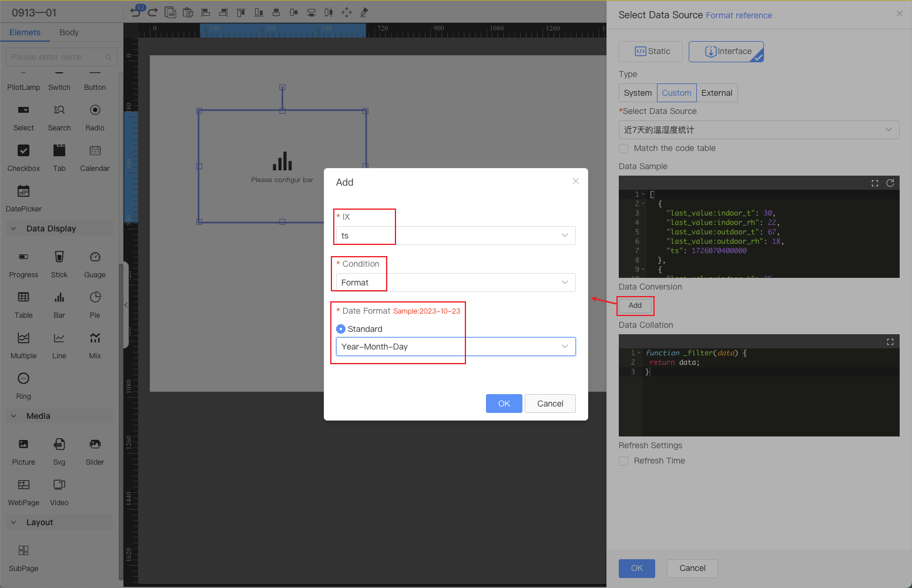This screenshot has width=912, height=588.
Task: Click the paste clipboard icon in toolbar
Action: point(188,12)
